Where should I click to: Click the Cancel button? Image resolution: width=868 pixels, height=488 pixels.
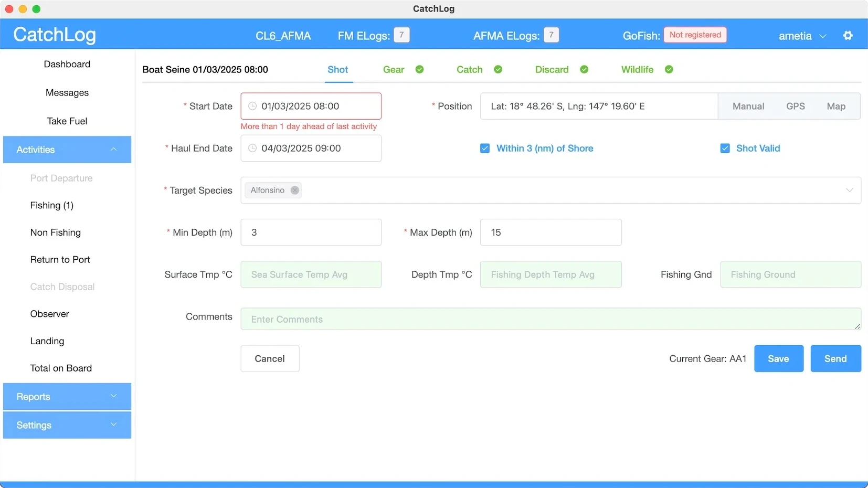coord(270,359)
